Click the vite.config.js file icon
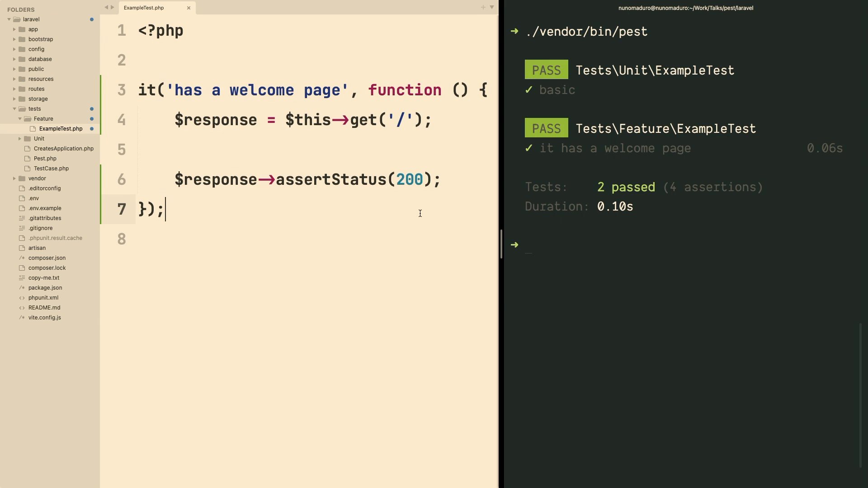The height and width of the screenshot is (488, 868). [22, 318]
